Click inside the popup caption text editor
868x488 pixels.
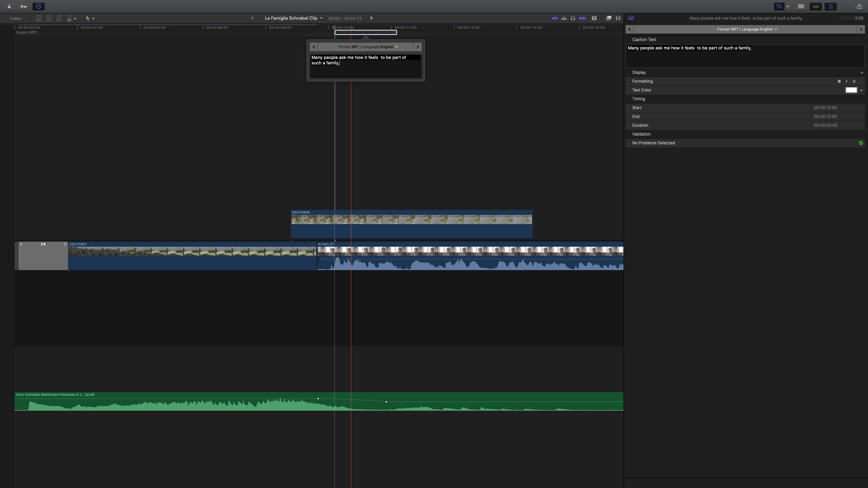pyautogui.click(x=366, y=66)
